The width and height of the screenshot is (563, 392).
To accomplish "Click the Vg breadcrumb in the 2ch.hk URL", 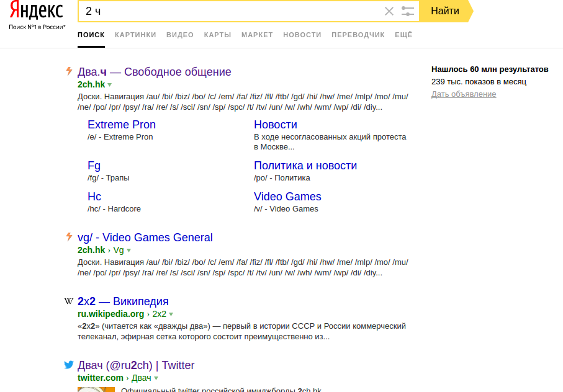I will click(119, 250).
